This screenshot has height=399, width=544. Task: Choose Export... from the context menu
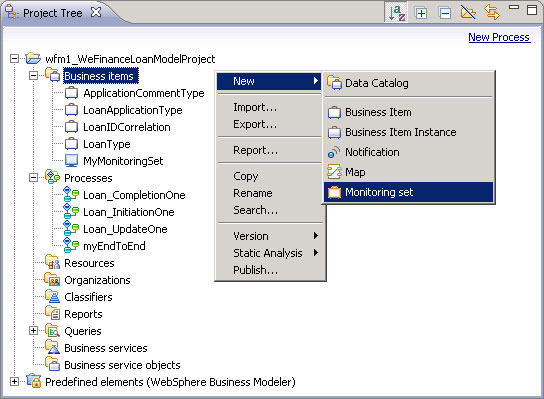coord(269,124)
